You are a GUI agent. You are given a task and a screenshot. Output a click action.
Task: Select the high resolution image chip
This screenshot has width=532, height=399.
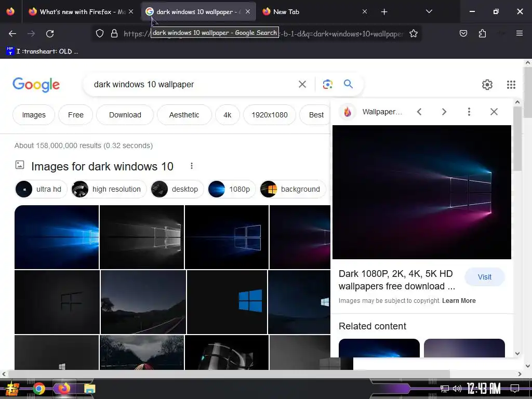click(109, 189)
